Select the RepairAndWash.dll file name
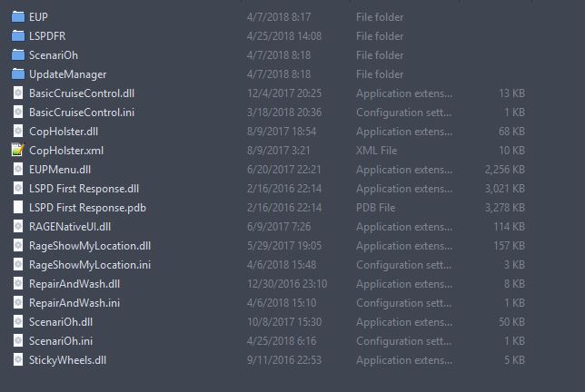The image size is (585, 392). pyautogui.click(x=74, y=283)
